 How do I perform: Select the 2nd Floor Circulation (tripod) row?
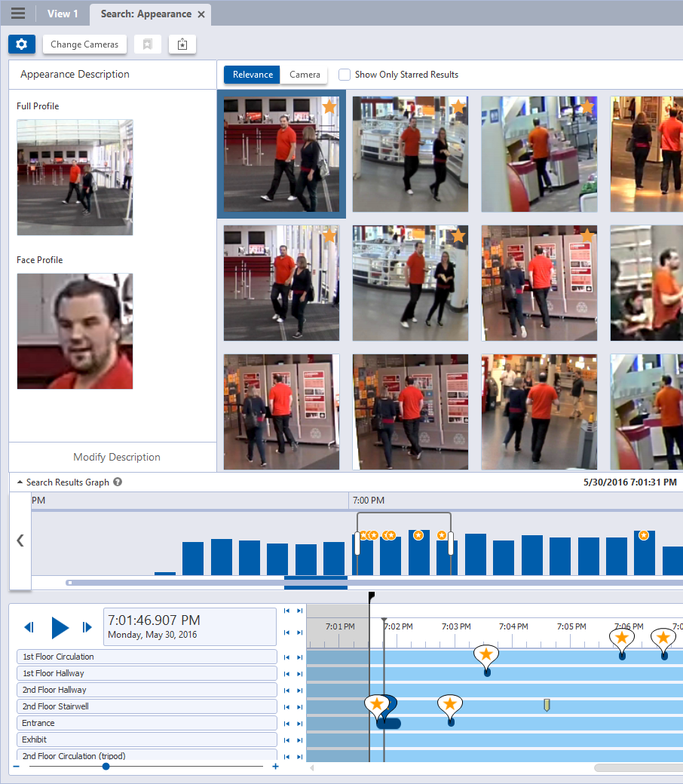coord(147,755)
